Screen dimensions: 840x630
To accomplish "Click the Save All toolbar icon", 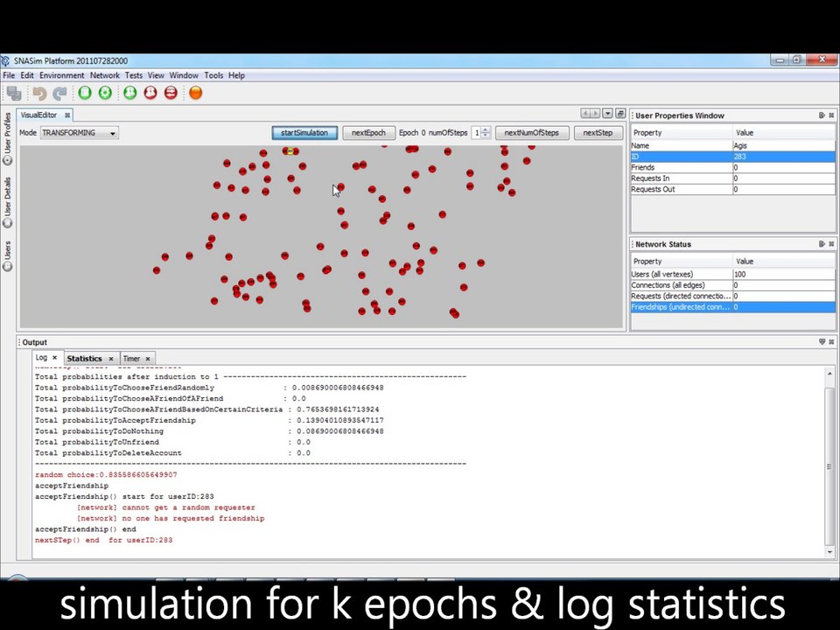I will click(x=14, y=94).
